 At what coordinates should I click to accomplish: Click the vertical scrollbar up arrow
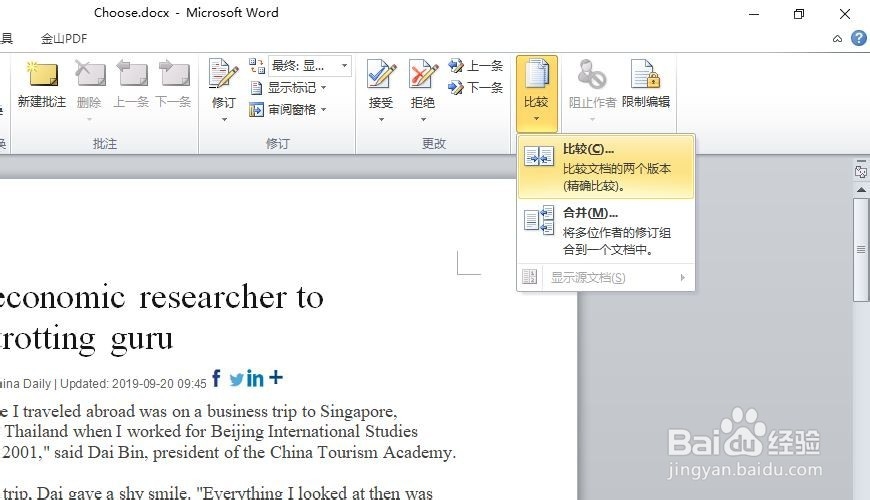(x=861, y=190)
